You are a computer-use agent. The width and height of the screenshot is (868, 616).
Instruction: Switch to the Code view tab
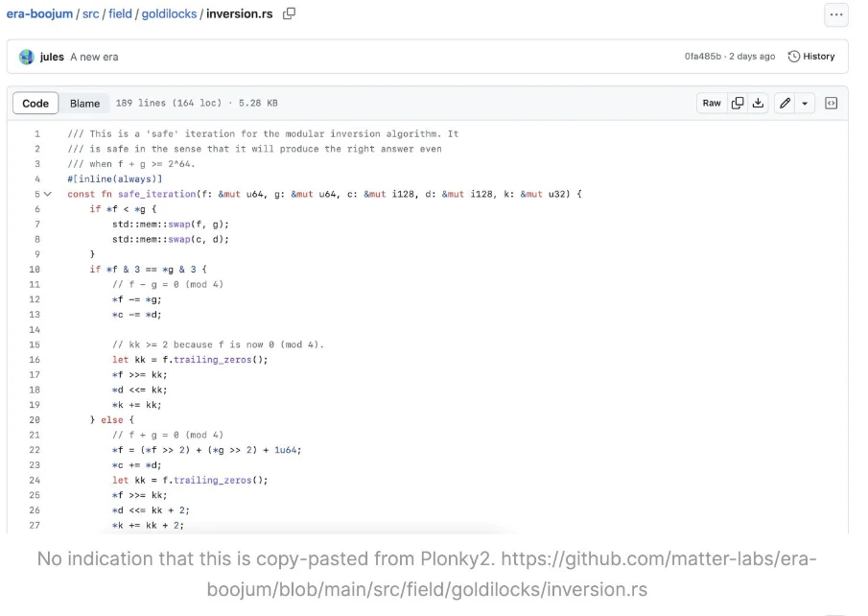[35, 104]
